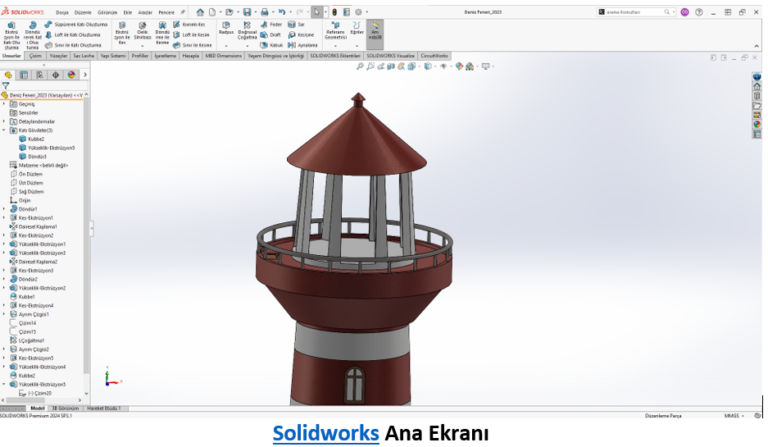Collapse the Katı Gövdeler(3) folder
Screen dimensions: 768x447
tap(4, 130)
